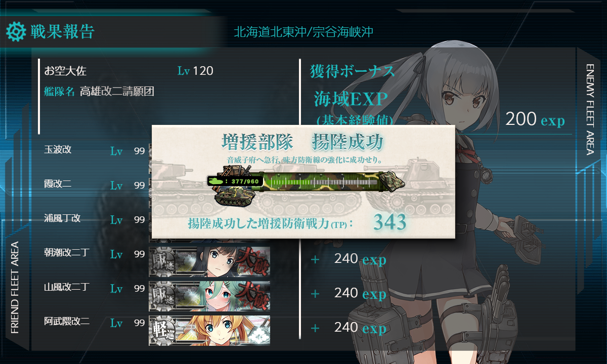This screenshot has height=364, width=607.
Task: Click the landed TP value 343
Action: click(390, 222)
